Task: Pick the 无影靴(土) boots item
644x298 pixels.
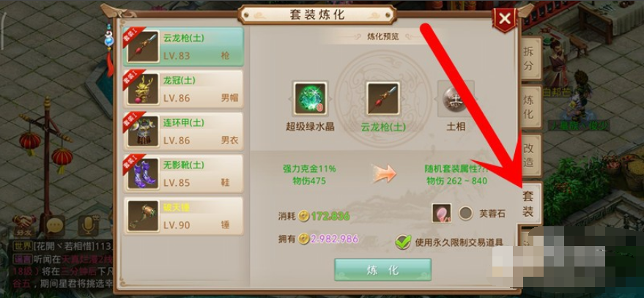Action: click(184, 174)
